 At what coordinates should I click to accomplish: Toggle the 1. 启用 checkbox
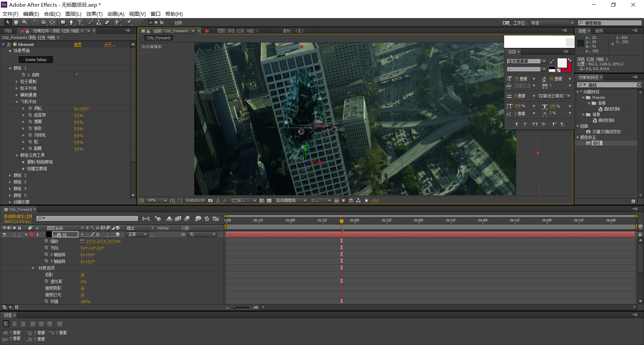pyautogui.click(x=76, y=75)
